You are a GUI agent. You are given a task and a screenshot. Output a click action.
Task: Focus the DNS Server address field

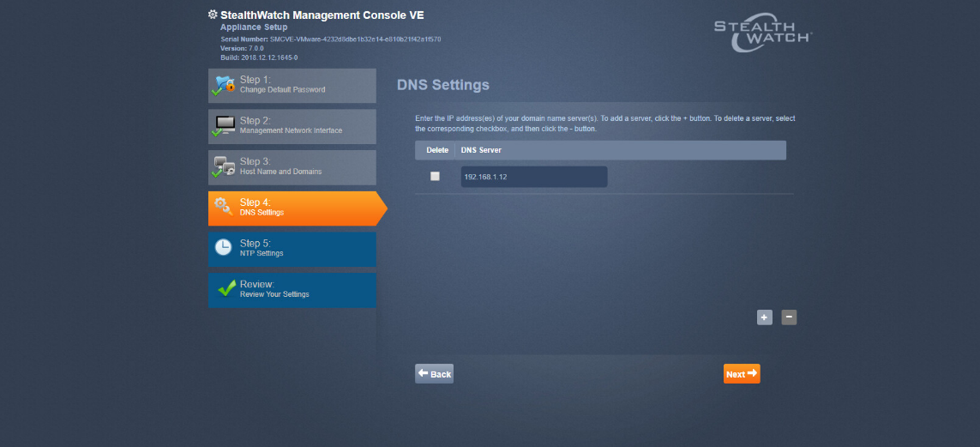(x=533, y=177)
